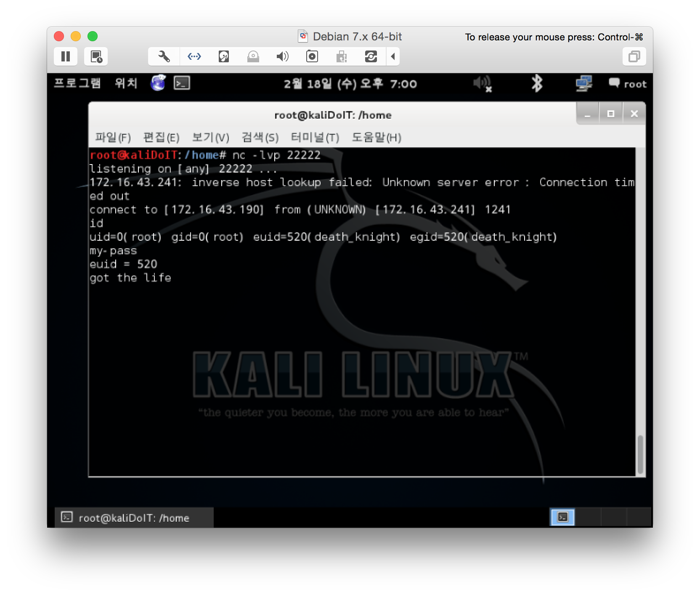Launch the terminal from the top panel
The height and width of the screenshot is (595, 700).
(x=182, y=83)
